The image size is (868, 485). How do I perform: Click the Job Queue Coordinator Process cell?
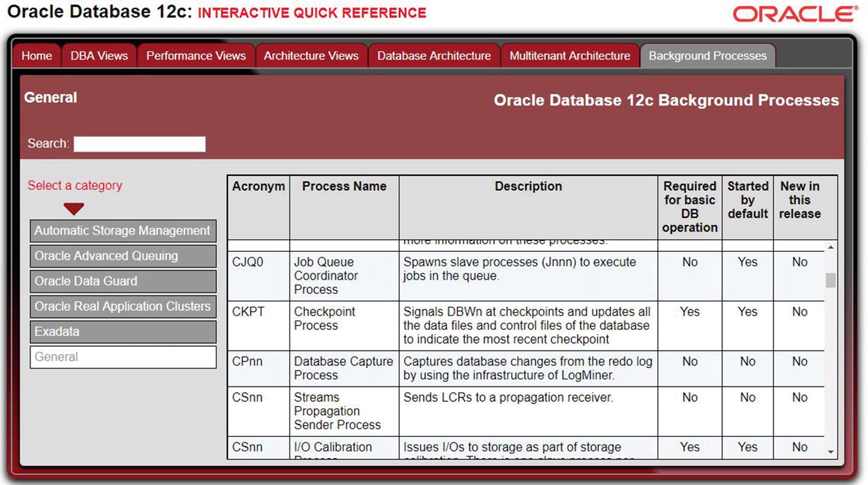(344, 276)
